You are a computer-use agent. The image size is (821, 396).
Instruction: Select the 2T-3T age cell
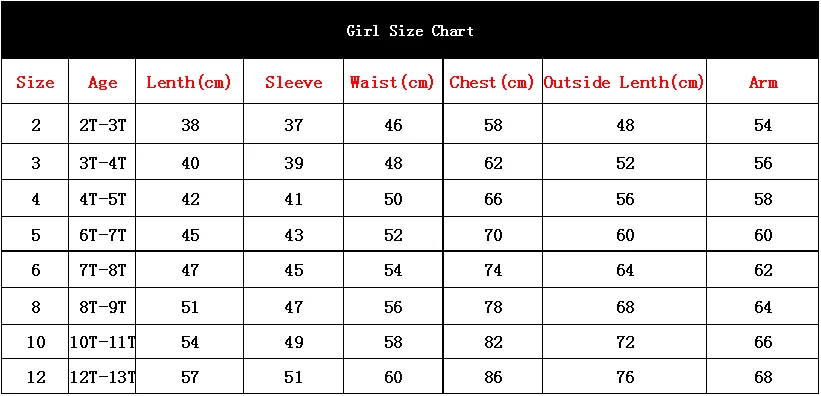(x=103, y=125)
